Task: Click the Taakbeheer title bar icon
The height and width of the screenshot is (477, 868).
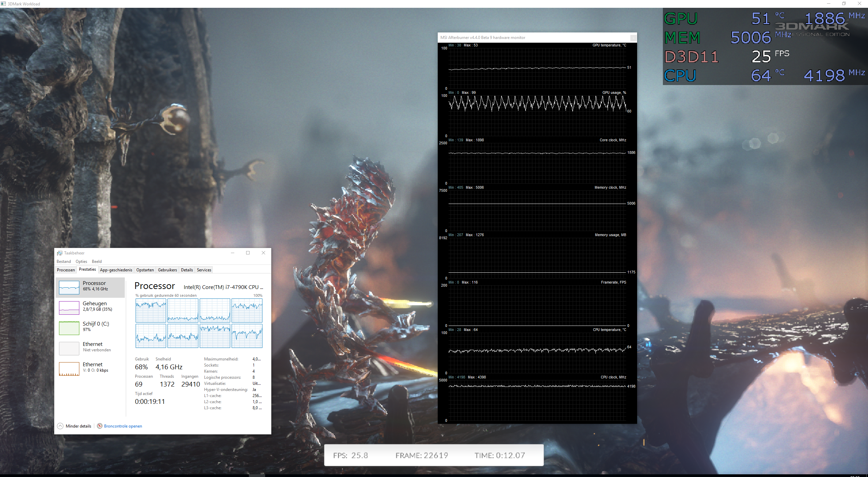Action: click(x=60, y=253)
